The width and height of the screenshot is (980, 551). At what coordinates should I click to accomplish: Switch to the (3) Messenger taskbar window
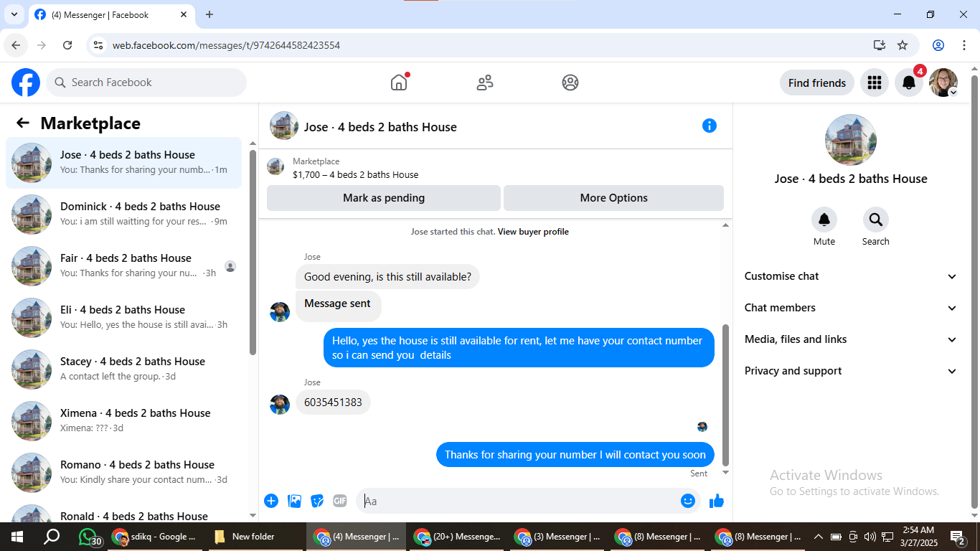pos(557,537)
